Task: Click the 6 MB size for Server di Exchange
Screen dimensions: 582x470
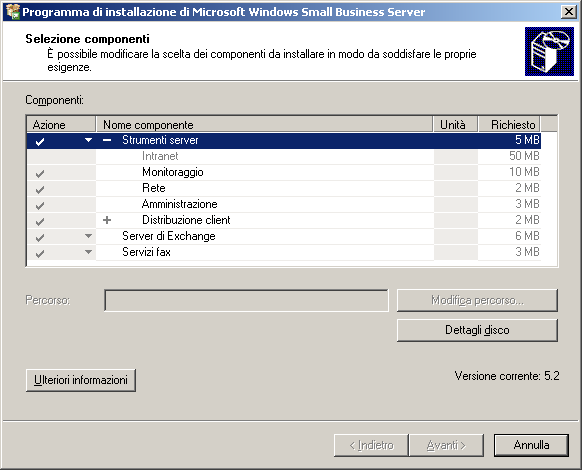Action: pos(527,236)
